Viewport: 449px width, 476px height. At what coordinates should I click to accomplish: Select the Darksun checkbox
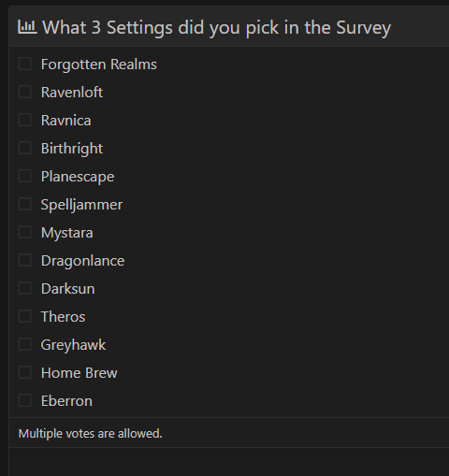tap(25, 288)
